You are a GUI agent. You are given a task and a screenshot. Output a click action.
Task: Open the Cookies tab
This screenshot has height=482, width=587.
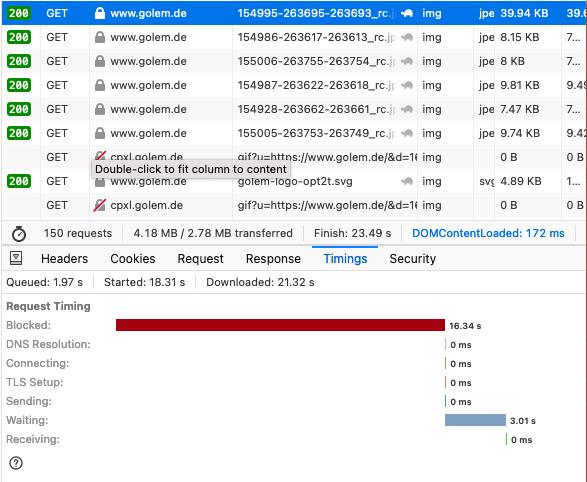tap(133, 259)
